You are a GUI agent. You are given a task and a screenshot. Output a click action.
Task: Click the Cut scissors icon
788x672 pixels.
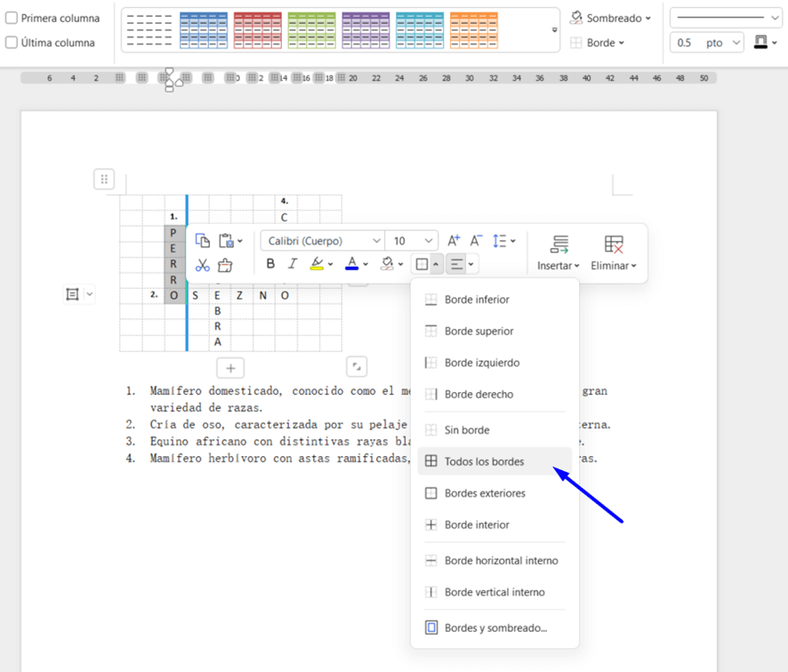[x=203, y=265]
